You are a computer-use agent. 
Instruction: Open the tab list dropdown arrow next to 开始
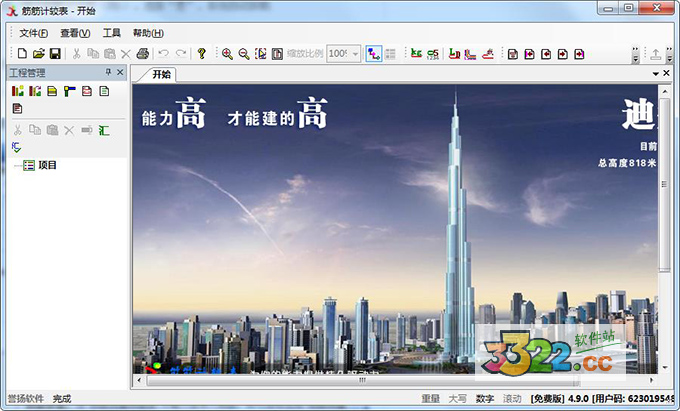point(656,74)
